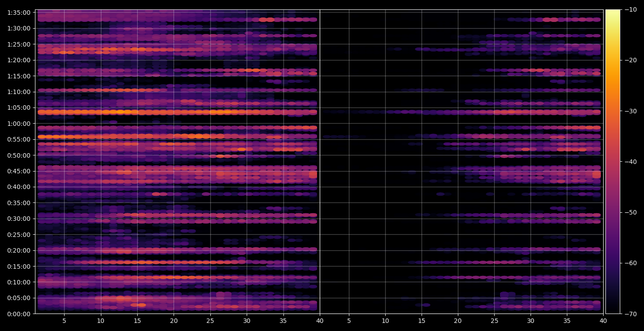Click the 0:05:00 y-axis tick label
The height and width of the screenshot is (331, 644).
coord(19,298)
